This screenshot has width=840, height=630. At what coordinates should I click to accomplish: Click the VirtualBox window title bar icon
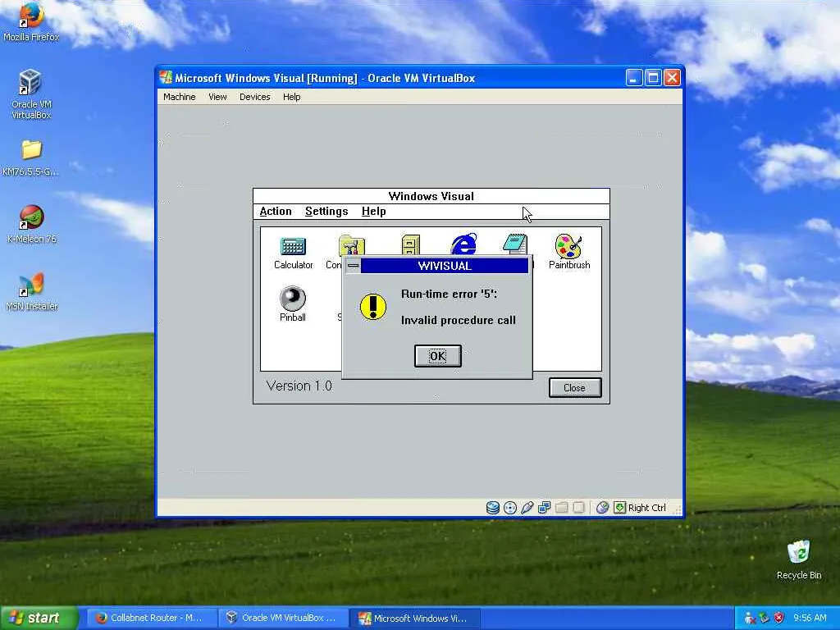coord(166,78)
